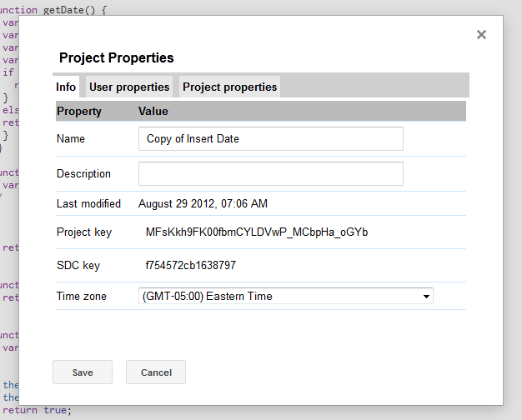Screen dimensions: 522x420
Task: Focus the empty Description input field
Action: 270,174
